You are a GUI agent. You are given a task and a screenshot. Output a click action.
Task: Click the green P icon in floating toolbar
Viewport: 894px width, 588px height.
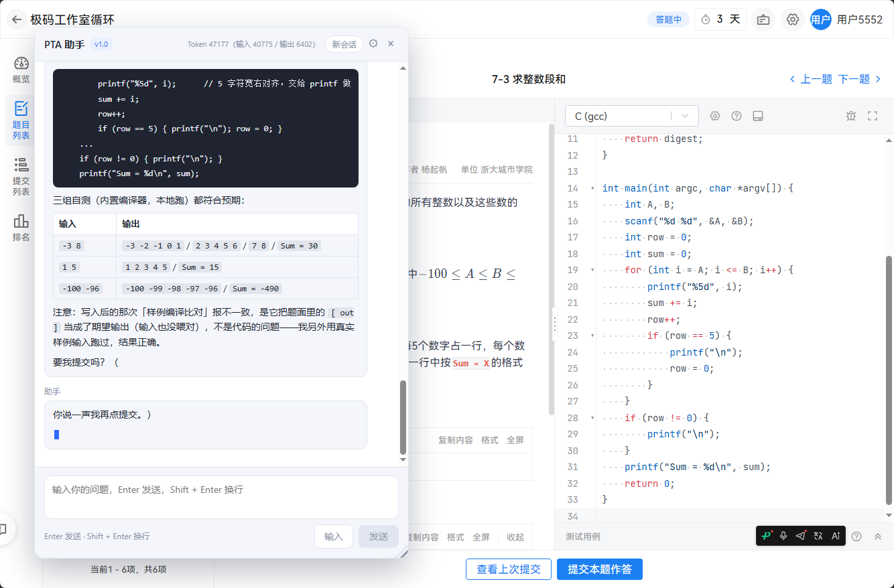(766, 536)
